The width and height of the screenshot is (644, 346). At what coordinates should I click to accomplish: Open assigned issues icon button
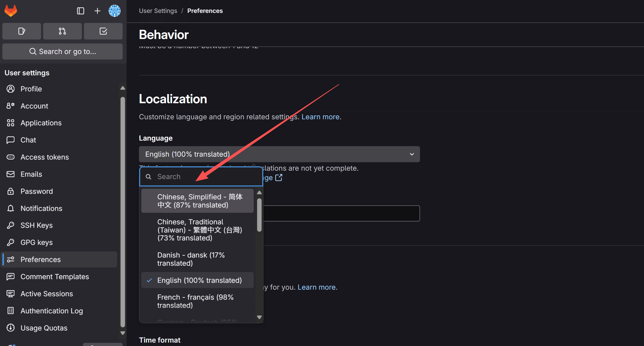(22, 31)
